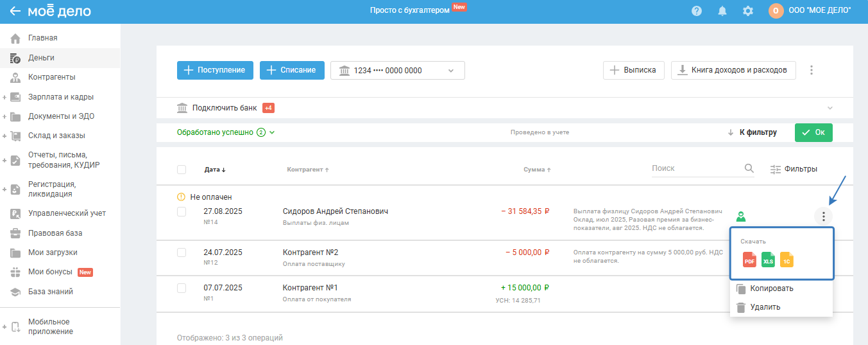
Task: Toggle the select-all checkbox in table header
Action: pyautogui.click(x=182, y=170)
